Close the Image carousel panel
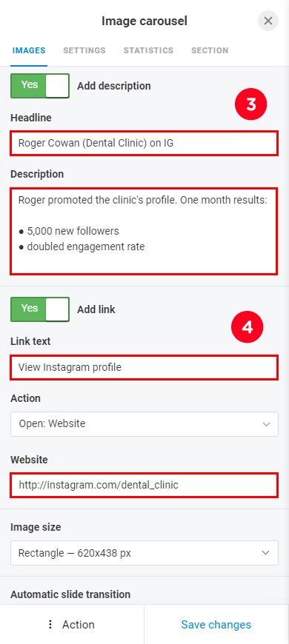289x644 pixels. [268, 21]
